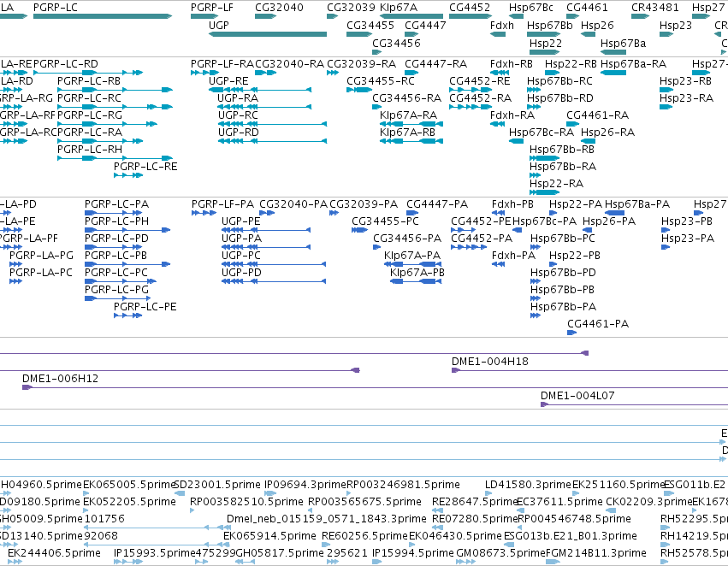This screenshot has height=566, width=728.
Task: Open transcript UGP-RE
Action: coord(228,80)
